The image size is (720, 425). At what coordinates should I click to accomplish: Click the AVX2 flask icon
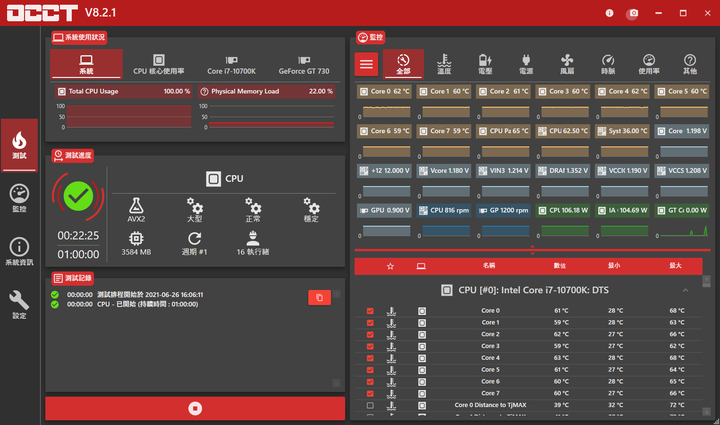136,206
